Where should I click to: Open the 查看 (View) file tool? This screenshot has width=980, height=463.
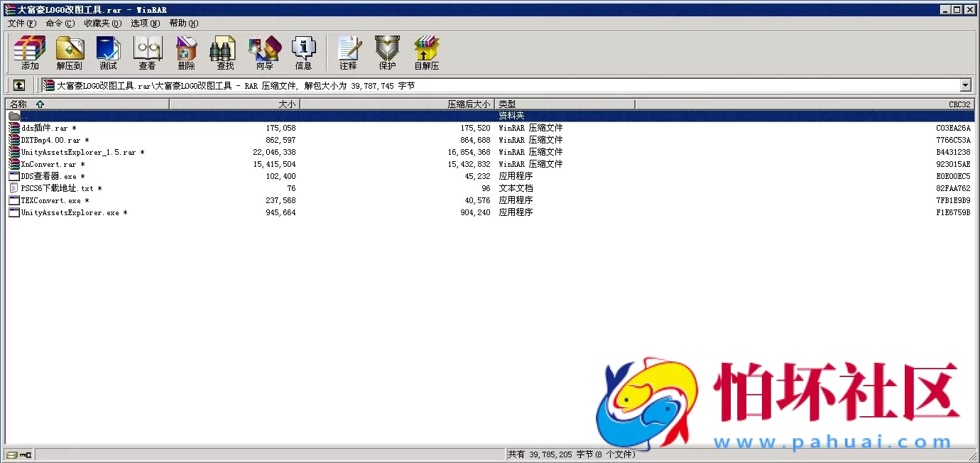click(x=147, y=53)
